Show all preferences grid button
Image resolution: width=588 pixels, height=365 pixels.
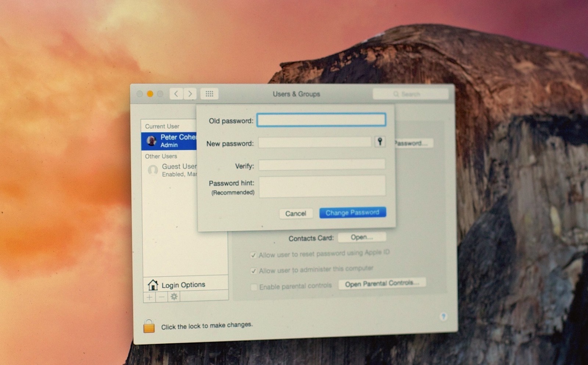click(x=209, y=94)
